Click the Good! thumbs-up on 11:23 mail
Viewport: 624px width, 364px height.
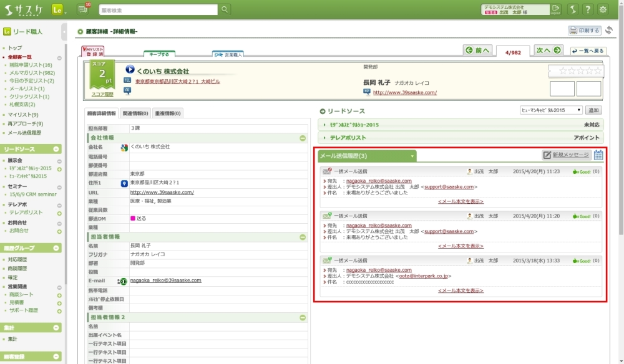(582, 171)
